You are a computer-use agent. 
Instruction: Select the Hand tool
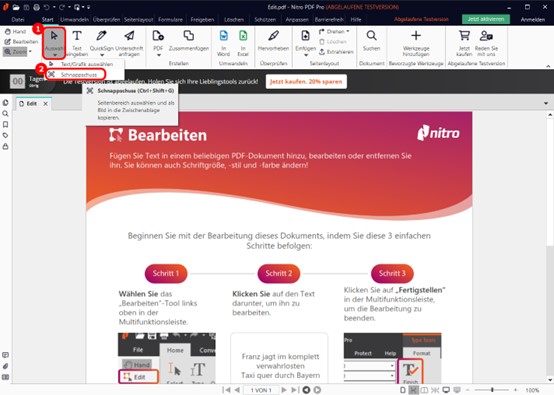[15, 31]
